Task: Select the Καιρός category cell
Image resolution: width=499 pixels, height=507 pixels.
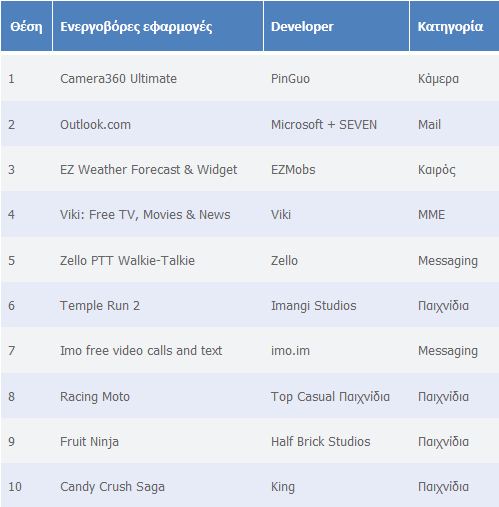Action: 437,170
